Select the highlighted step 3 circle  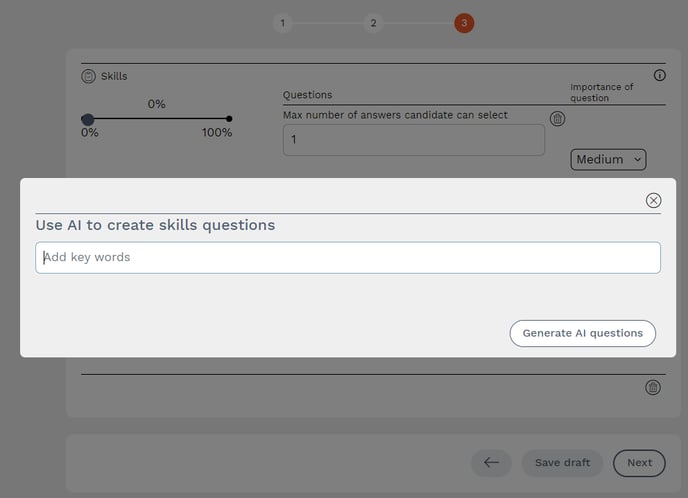tap(464, 23)
